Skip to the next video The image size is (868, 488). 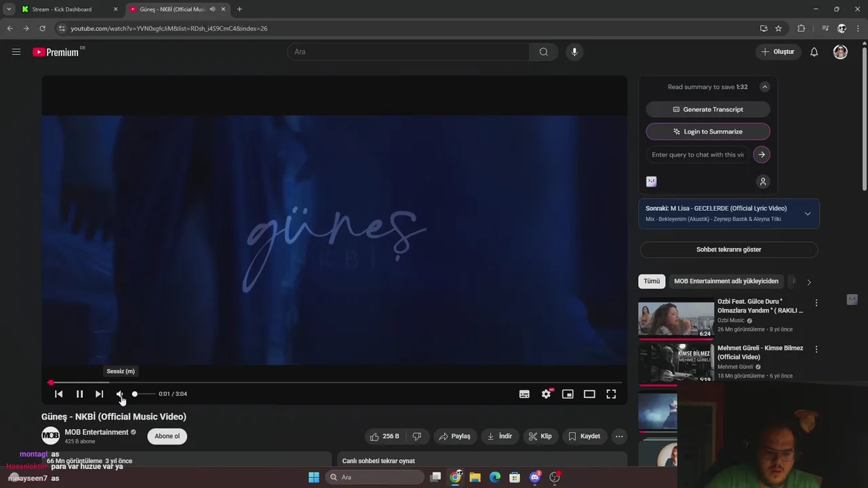point(99,394)
